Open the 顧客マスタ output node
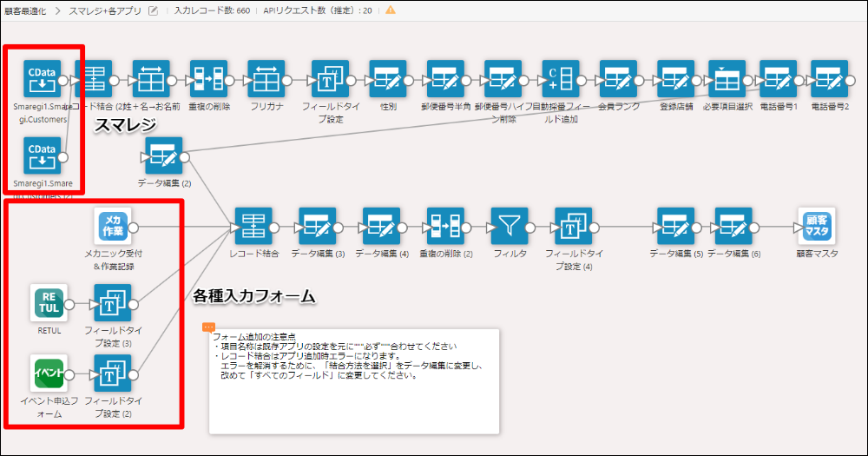This screenshot has width=868, height=456. tap(817, 226)
